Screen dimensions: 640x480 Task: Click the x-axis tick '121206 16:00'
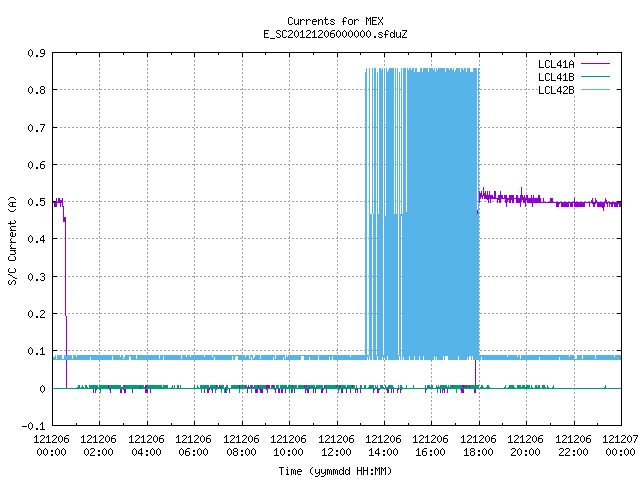pyautogui.click(x=431, y=446)
